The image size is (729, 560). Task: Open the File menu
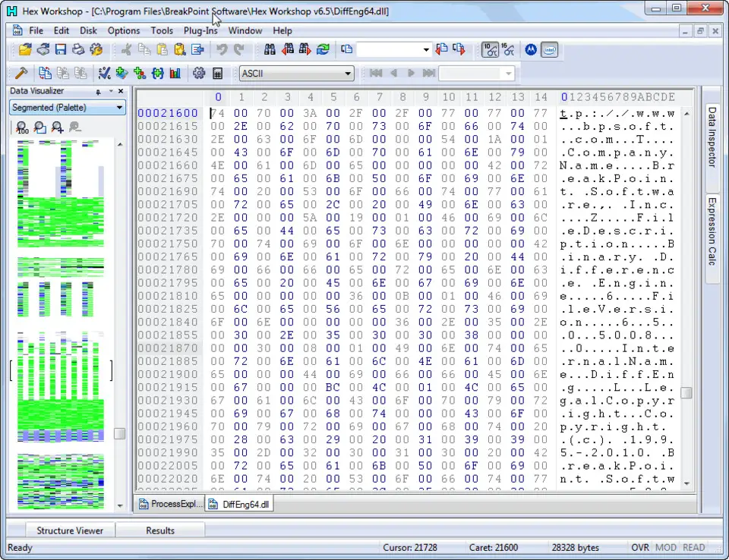(x=36, y=30)
